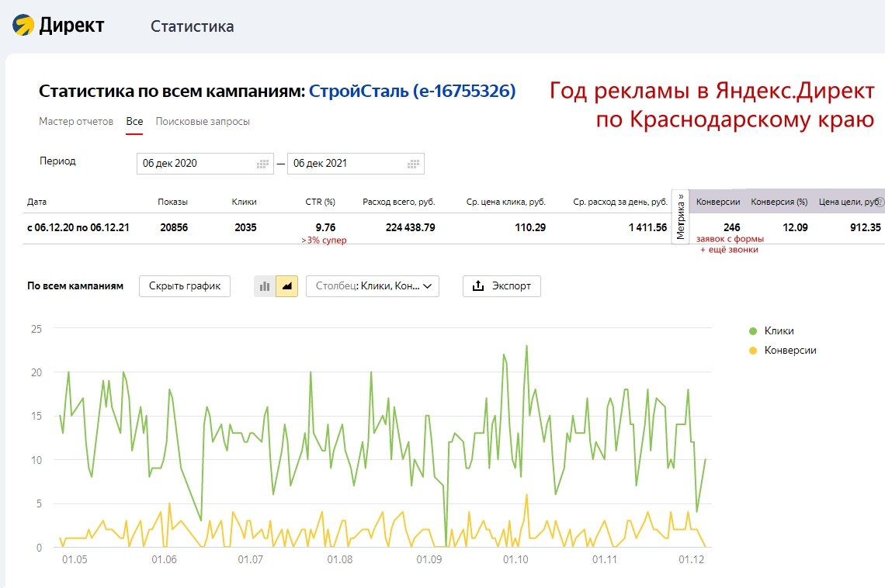This screenshot has height=588, width=885.
Task: Click the 01.09 x-axis date label
Action: coord(429,560)
